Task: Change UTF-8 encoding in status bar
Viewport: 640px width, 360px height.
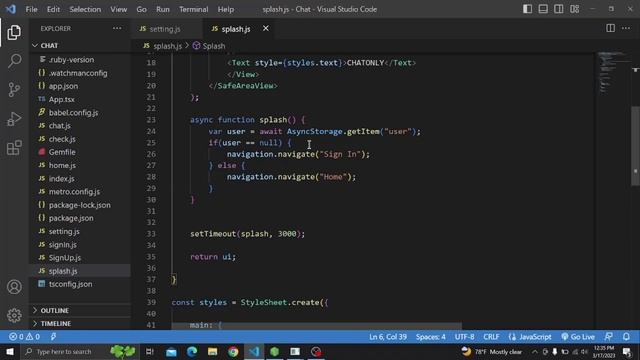Action: [464, 337]
